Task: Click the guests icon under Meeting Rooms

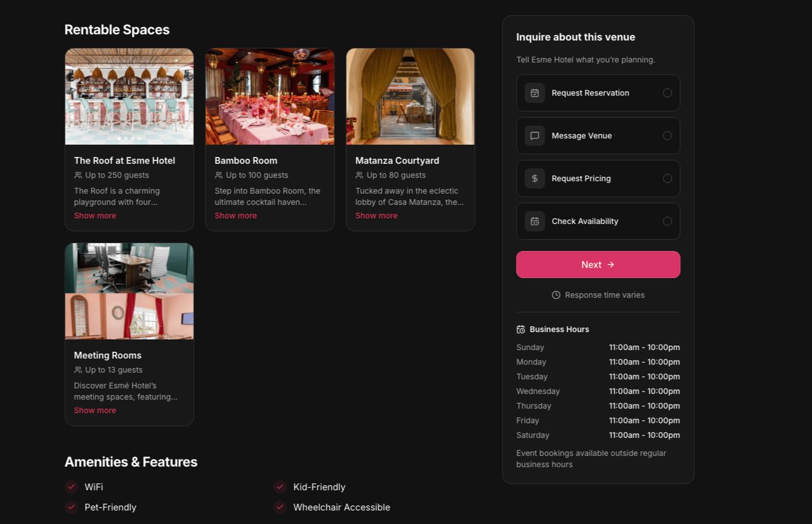Action: tap(78, 370)
